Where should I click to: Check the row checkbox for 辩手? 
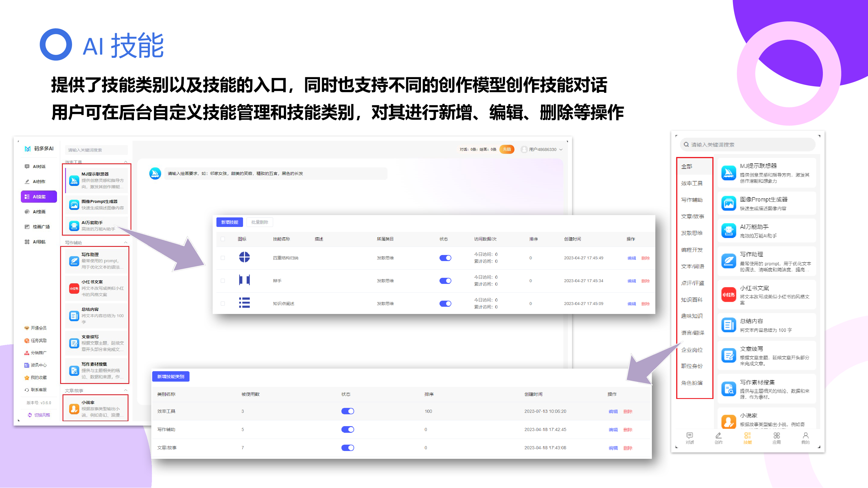(x=223, y=281)
